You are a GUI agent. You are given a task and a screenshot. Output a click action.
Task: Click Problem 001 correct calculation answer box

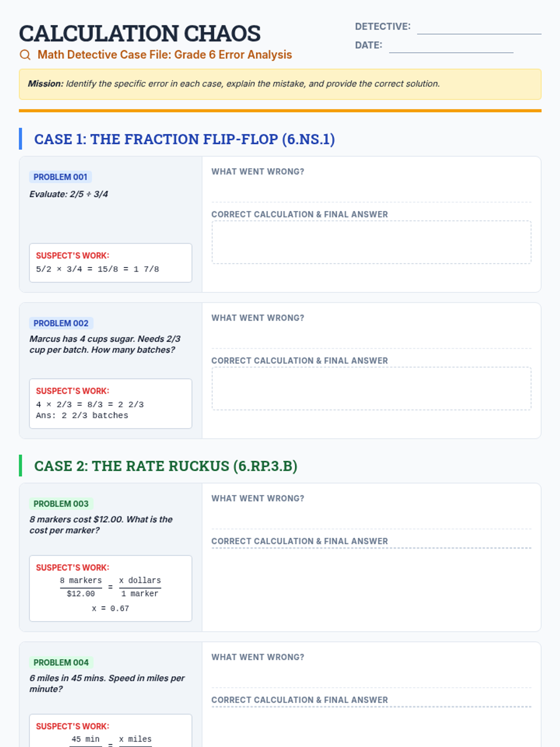point(371,242)
